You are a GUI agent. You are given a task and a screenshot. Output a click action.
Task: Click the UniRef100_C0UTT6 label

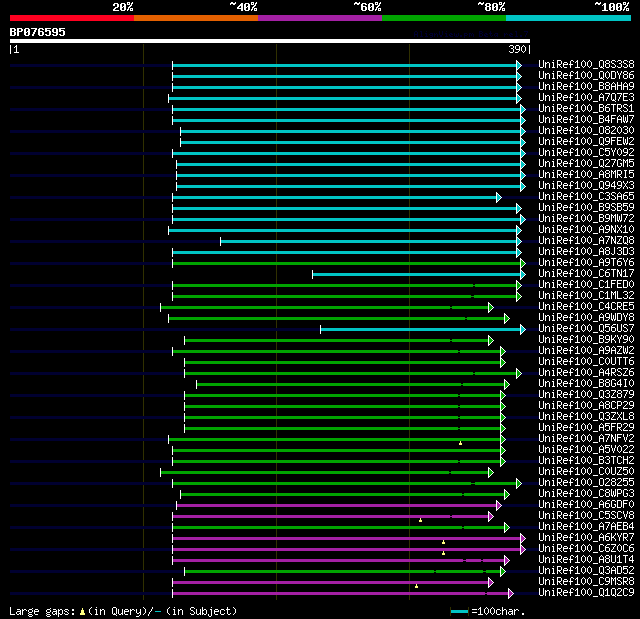pos(586,362)
